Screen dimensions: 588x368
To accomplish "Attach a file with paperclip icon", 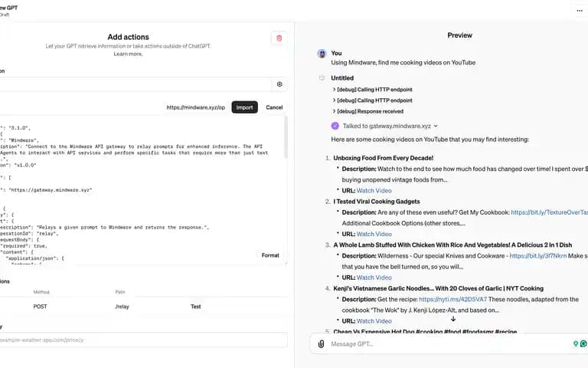I will (322, 344).
